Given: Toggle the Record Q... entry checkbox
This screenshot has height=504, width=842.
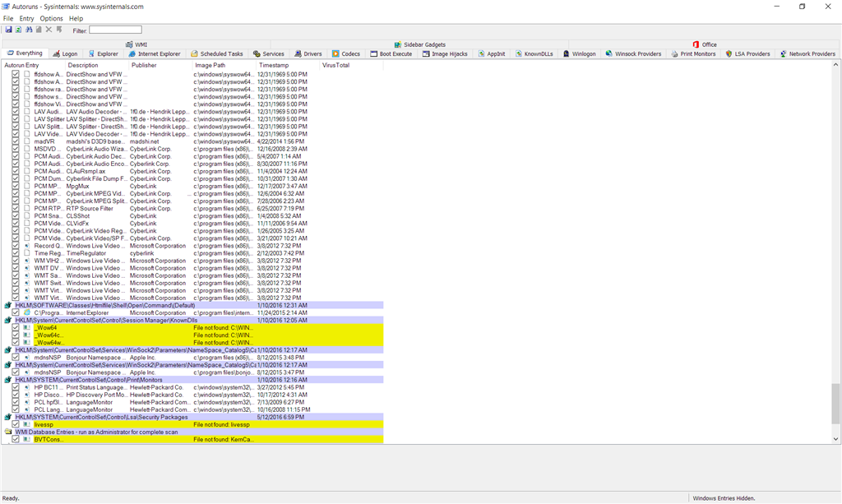Looking at the screenshot, I should [x=16, y=246].
